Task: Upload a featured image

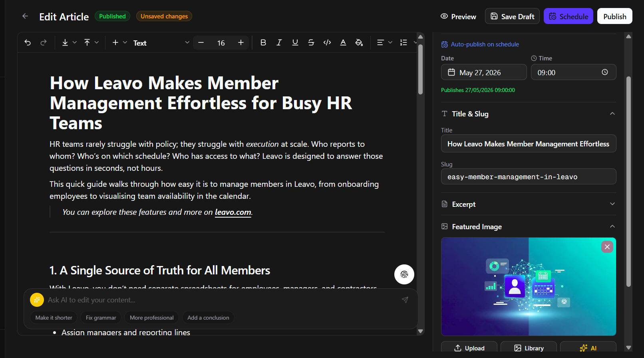Action: coord(469,348)
